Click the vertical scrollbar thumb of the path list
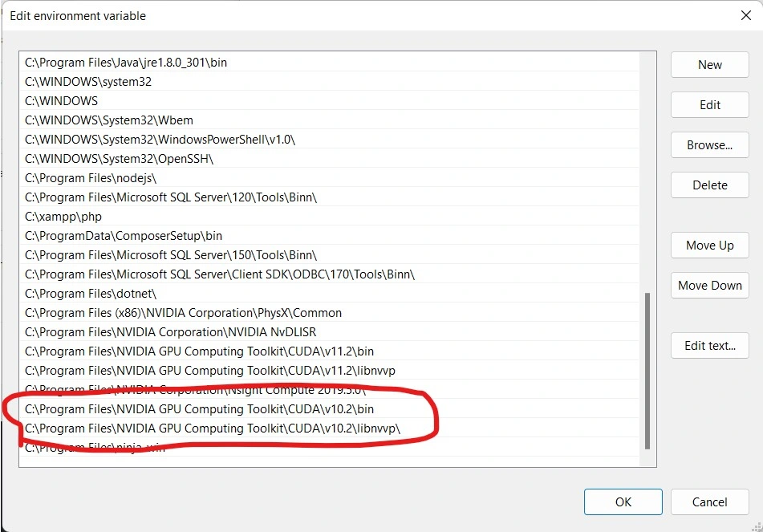 [x=647, y=369]
